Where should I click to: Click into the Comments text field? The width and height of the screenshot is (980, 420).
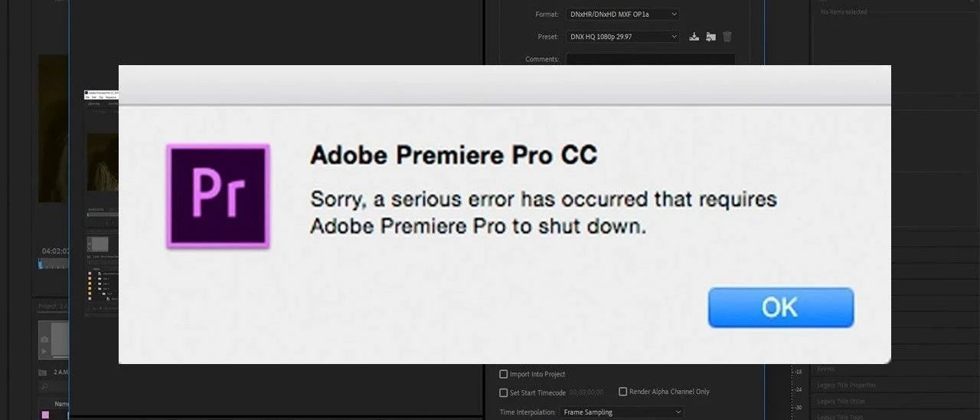point(650,59)
